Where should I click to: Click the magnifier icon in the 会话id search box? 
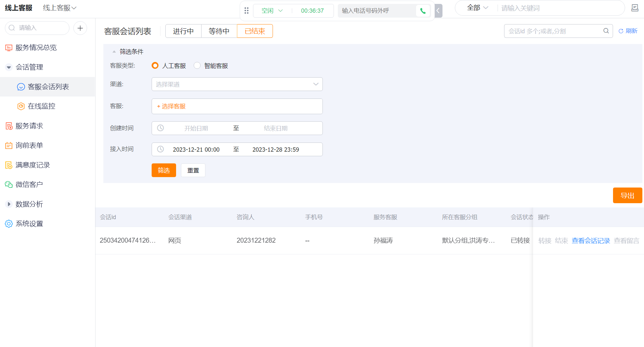pos(606,31)
